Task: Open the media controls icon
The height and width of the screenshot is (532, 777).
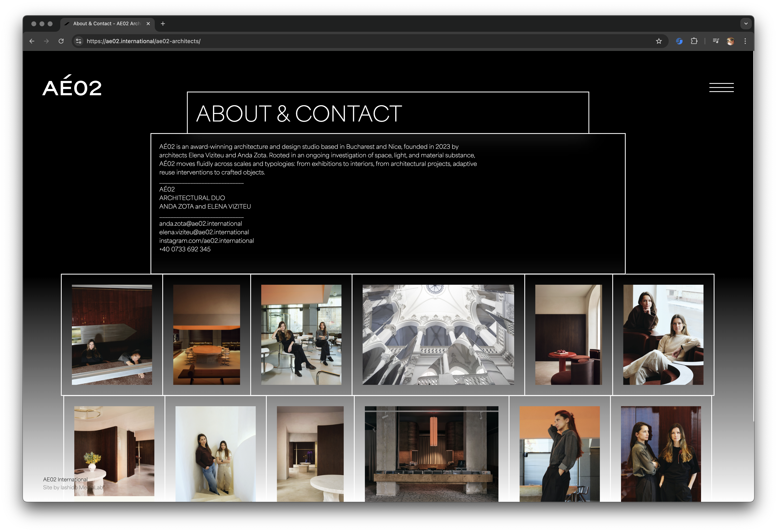Action: coord(716,41)
